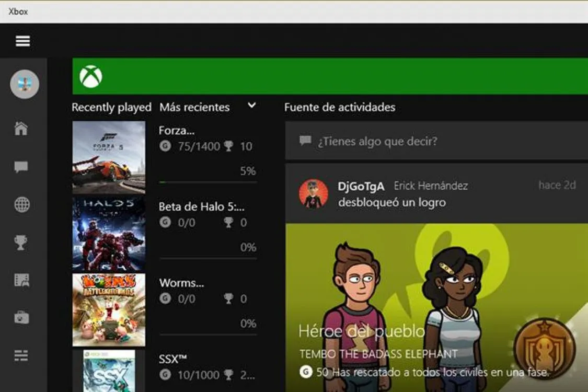
Task: Click the name Erick Hernández
Action: [431, 186]
